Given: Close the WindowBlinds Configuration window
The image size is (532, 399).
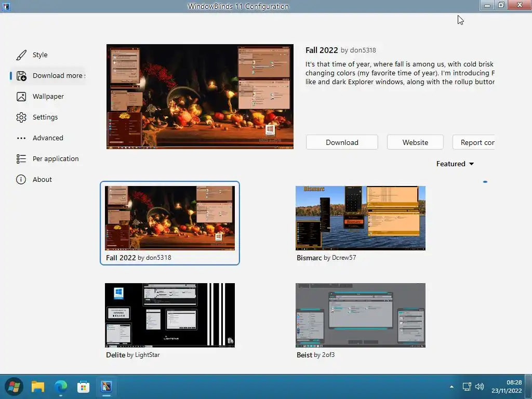Looking at the screenshot, I should tap(520, 5).
